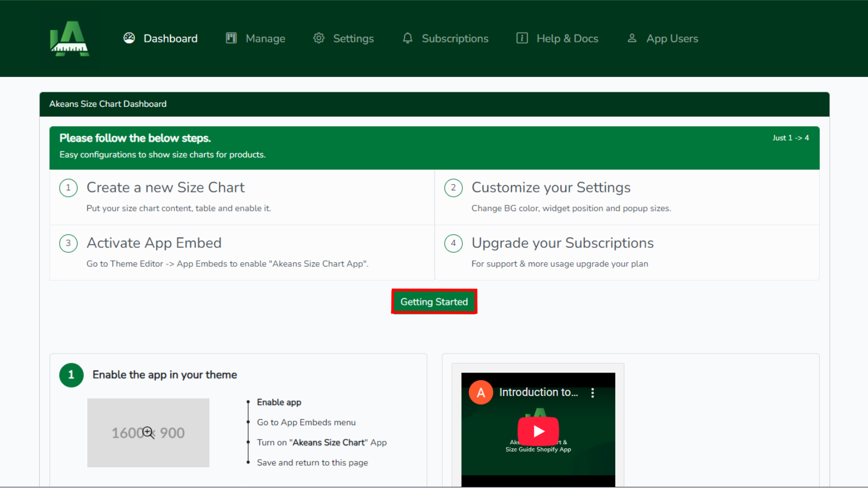Click the 'Enable app' list item
868x488 pixels.
coord(279,402)
